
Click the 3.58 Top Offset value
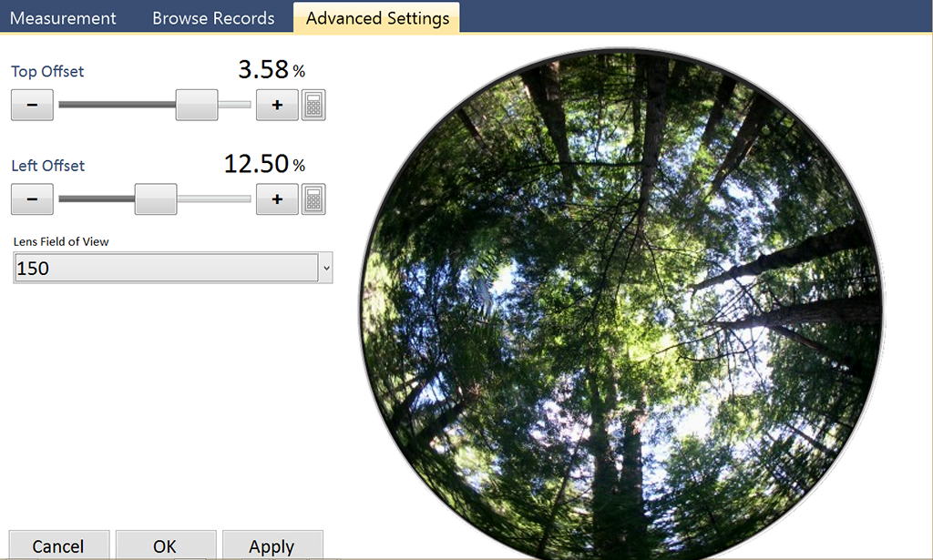pos(263,69)
